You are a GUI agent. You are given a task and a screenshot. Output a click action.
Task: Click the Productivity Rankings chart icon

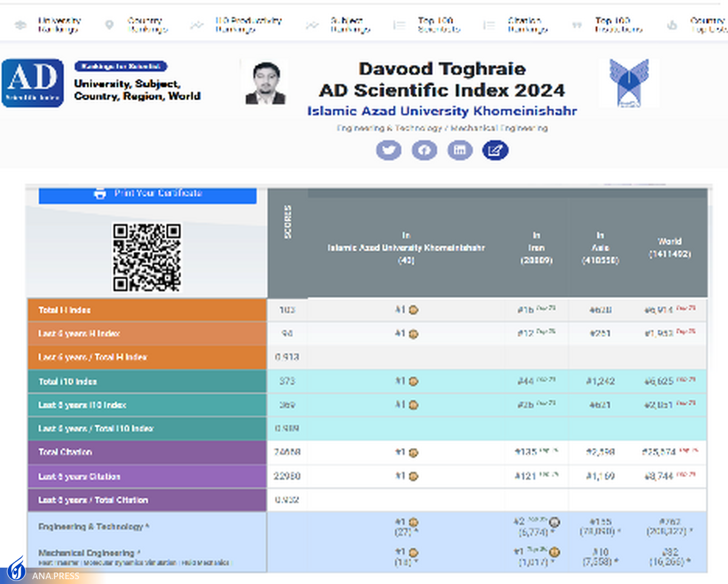[197, 25]
